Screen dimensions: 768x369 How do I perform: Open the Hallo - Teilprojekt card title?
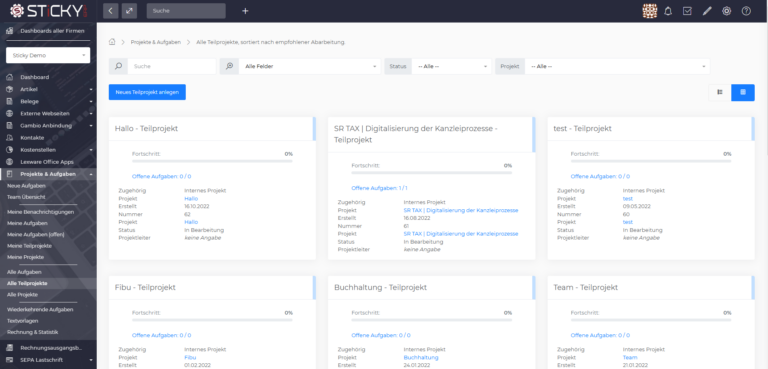pos(146,128)
